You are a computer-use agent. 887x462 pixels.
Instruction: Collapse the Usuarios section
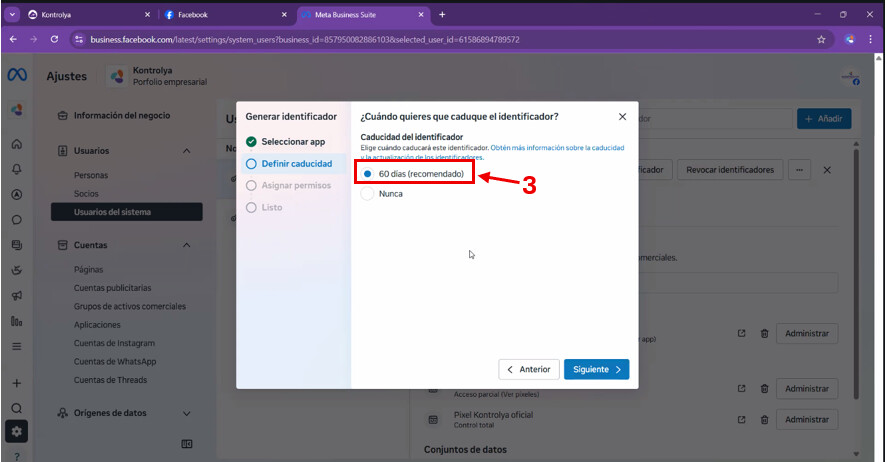(x=187, y=151)
